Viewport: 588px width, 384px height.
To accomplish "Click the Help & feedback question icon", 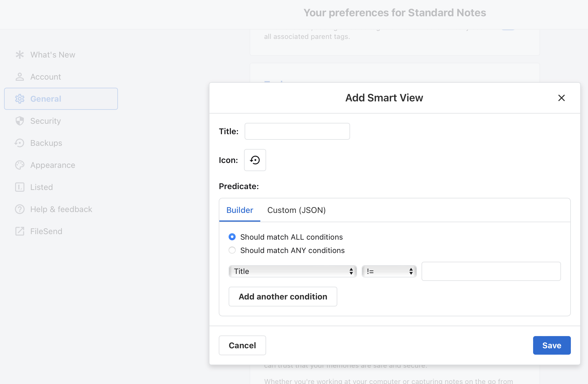I will tap(19, 209).
